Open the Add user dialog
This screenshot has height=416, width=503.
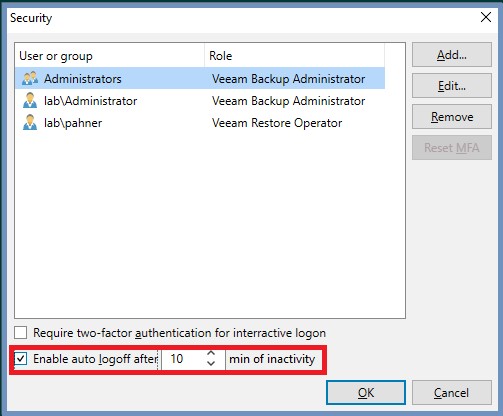[x=452, y=55]
